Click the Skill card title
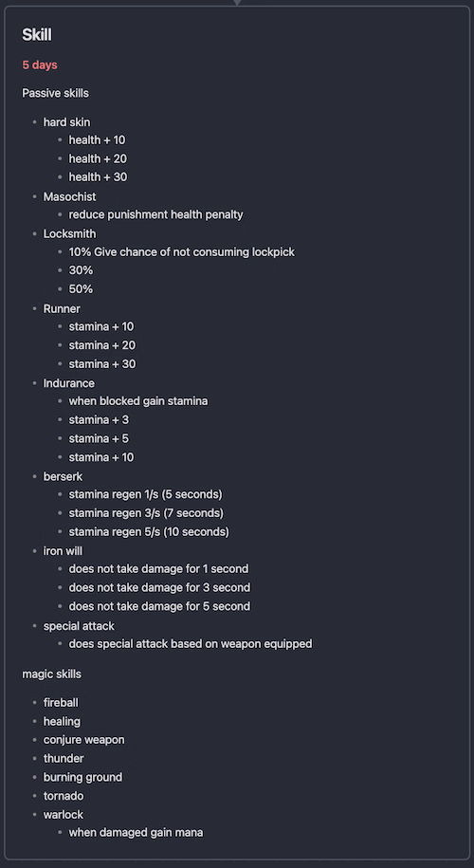 click(x=37, y=35)
